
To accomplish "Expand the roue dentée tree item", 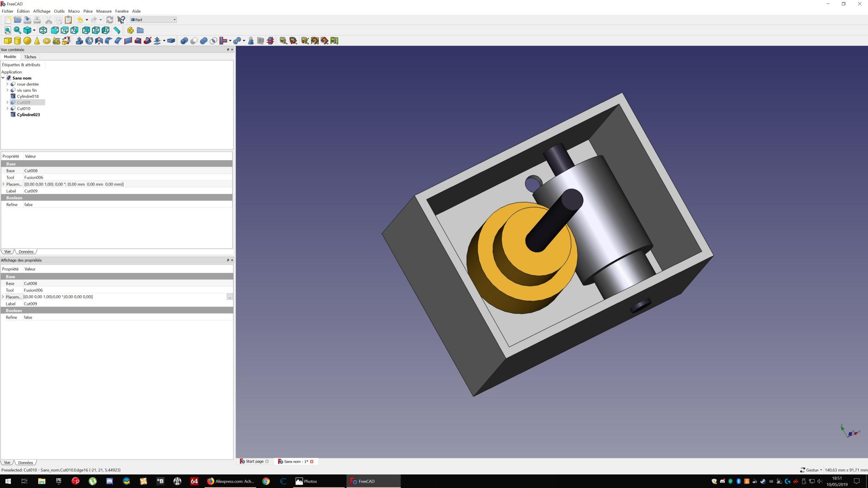I will click(x=7, y=84).
